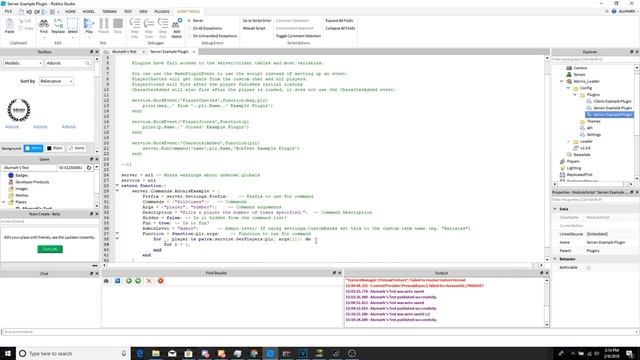This screenshot has width=640, height=360.
Task: Open the Sort by Relevance dropdown
Action: (56, 81)
